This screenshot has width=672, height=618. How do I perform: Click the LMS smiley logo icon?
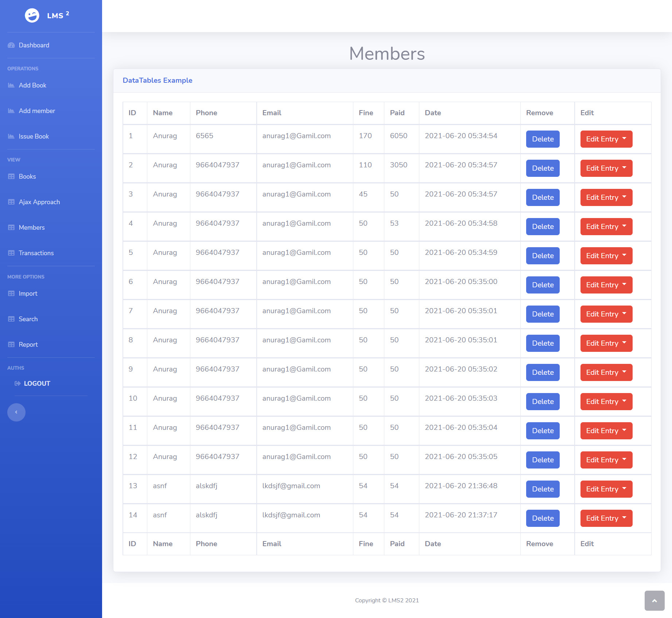[32, 15]
